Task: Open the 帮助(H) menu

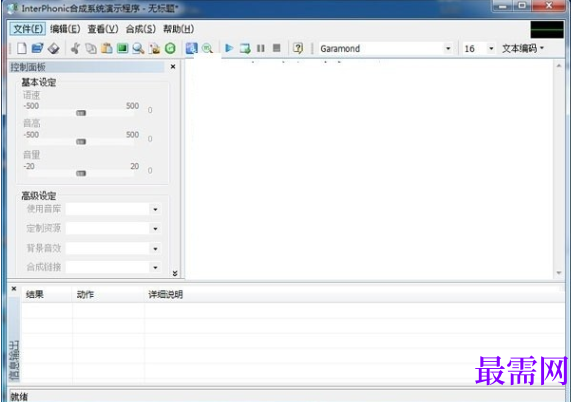Action: (x=179, y=29)
